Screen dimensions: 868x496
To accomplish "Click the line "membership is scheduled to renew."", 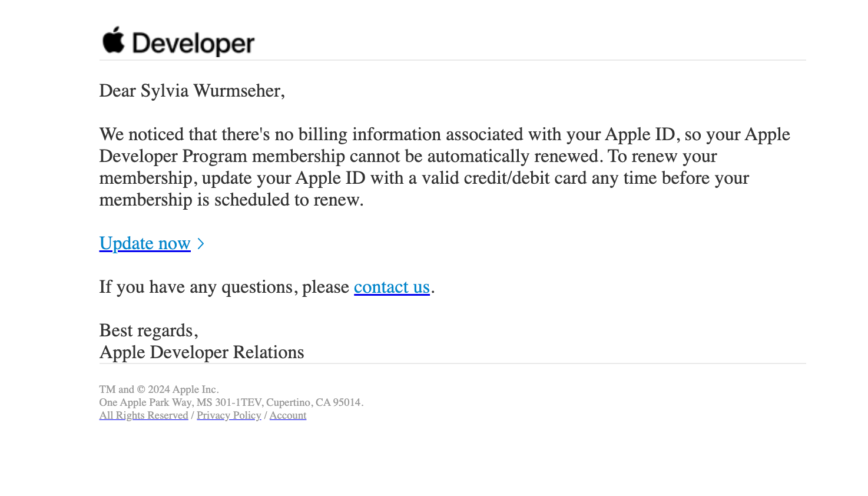I will point(231,200).
